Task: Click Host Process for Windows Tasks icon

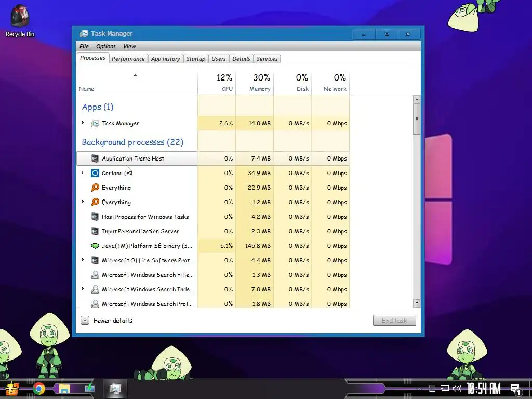Action: [95, 217]
